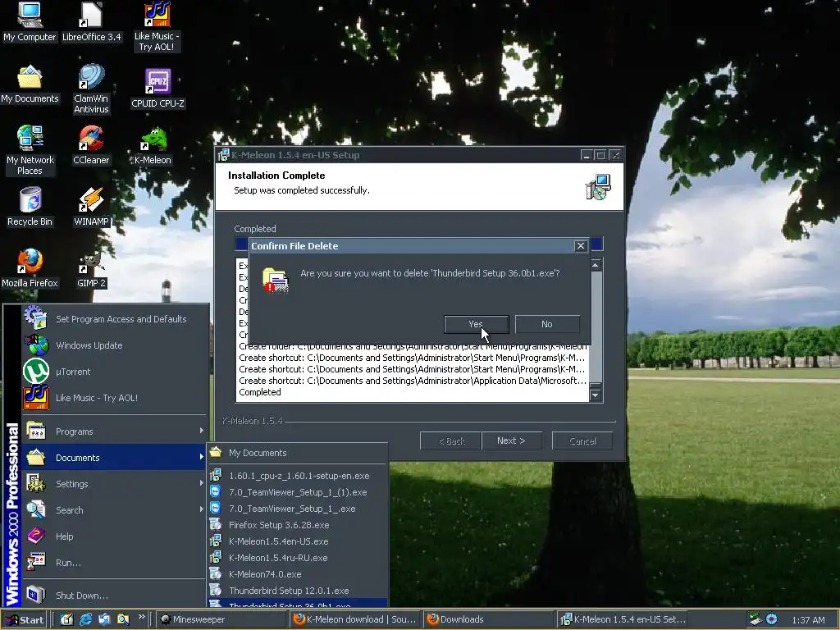Select the GIMP 2 desktop shortcut
Image resolution: width=840 pixels, height=630 pixels.
click(x=91, y=268)
